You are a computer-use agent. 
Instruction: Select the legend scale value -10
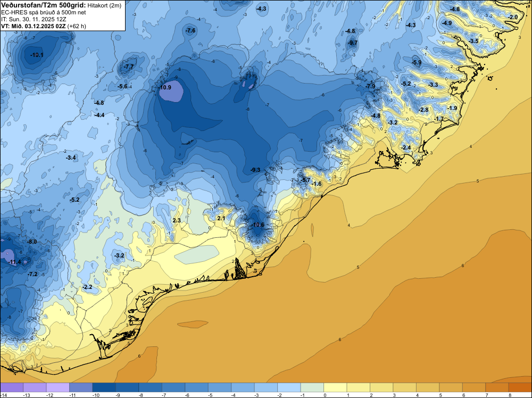[96, 395]
